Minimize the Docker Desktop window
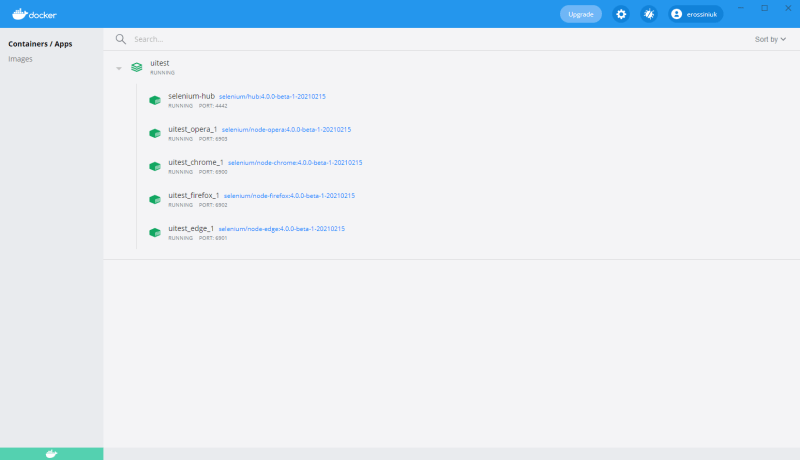Image resolution: width=800 pixels, height=460 pixels. tap(741, 8)
